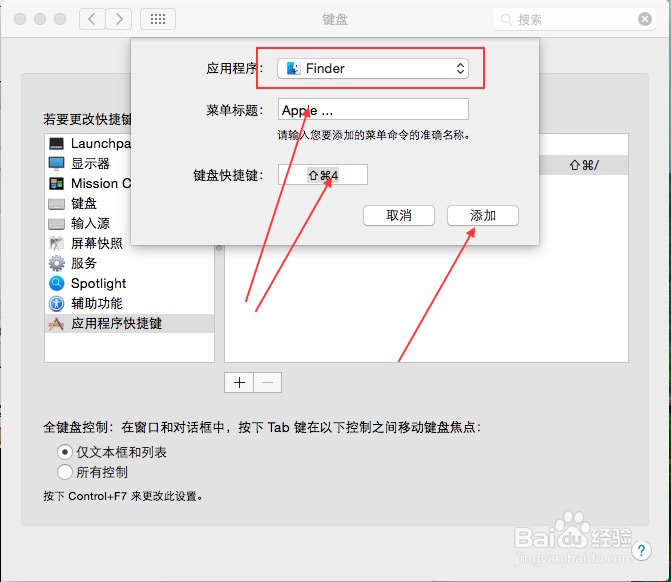Click the 应用程序快捷键 label text
Image resolution: width=671 pixels, height=582 pixels.
(116, 324)
